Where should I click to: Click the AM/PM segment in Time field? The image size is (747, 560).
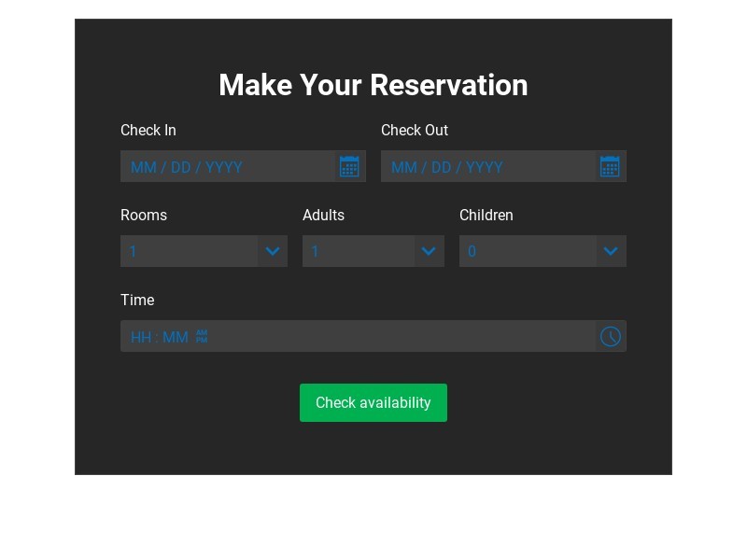coord(202,337)
